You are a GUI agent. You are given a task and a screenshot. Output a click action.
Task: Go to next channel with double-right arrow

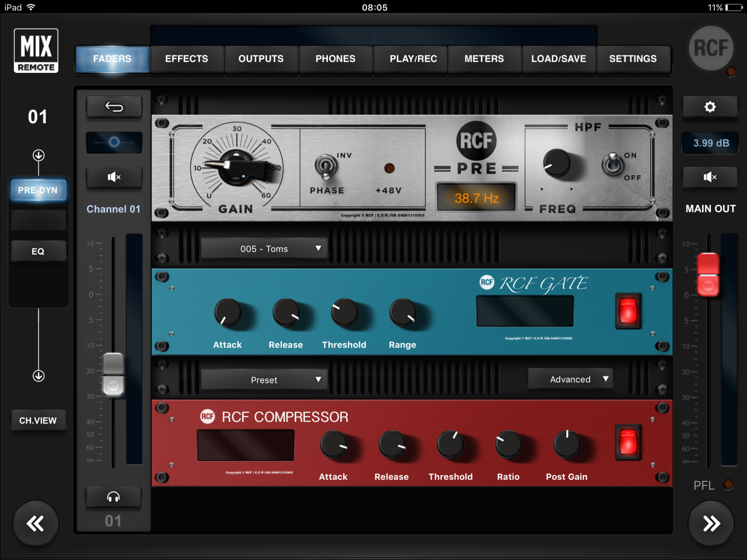coord(711,523)
